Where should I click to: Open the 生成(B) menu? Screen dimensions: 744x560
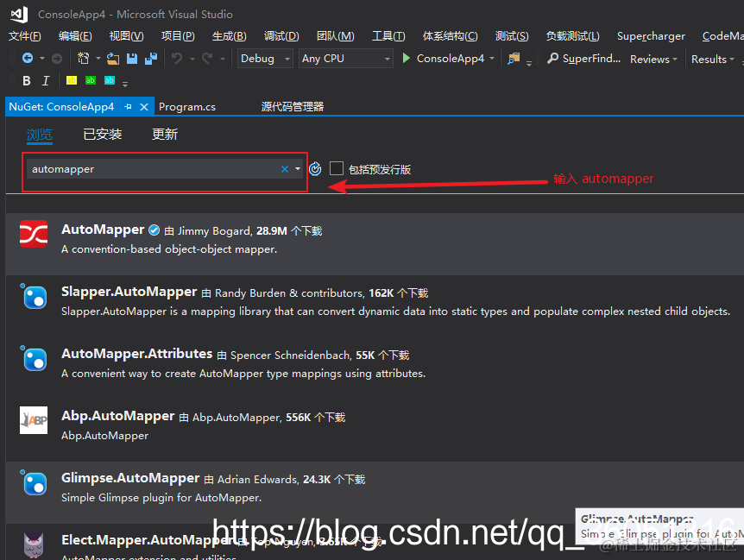pos(230,36)
